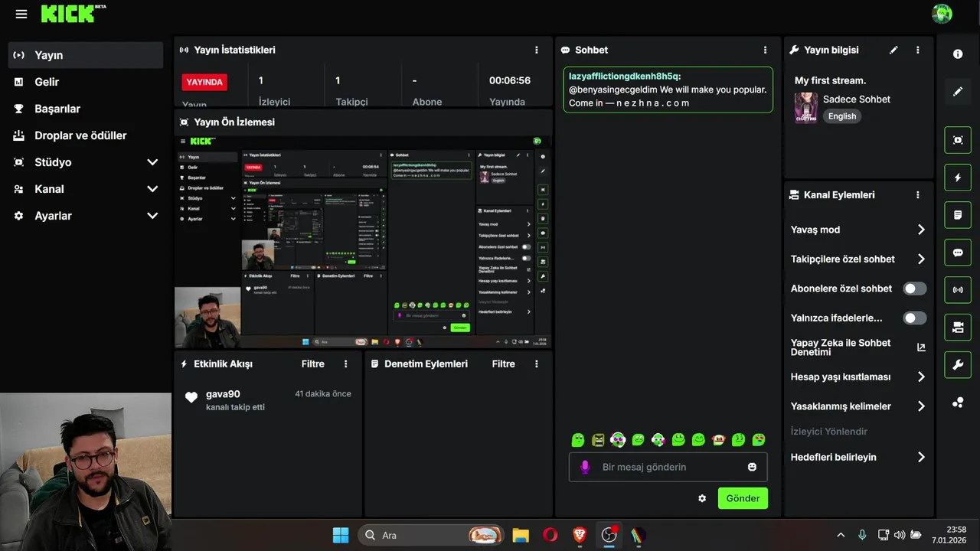Open Hedefleri belirleyin options arrow
Image resolution: width=980 pixels, height=551 pixels.
pos(921,457)
